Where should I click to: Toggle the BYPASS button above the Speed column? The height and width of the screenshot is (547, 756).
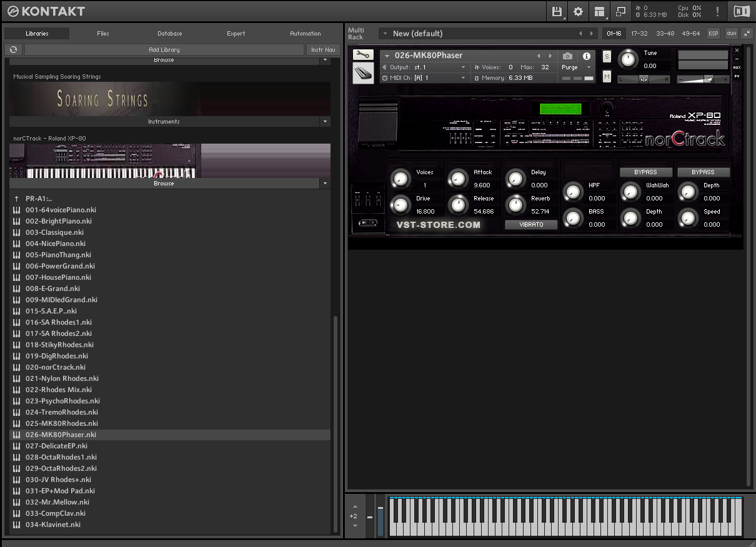pyautogui.click(x=703, y=172)
